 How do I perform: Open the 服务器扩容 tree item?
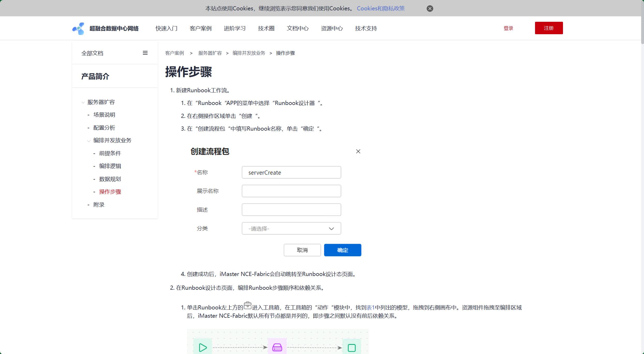coord(101,102)
